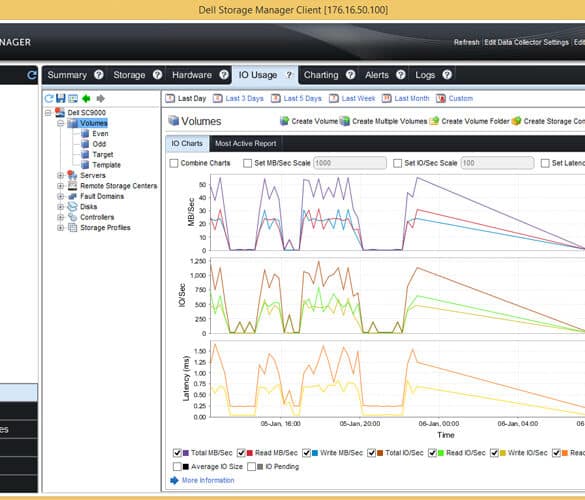Click the help icon next to Logs

(447, 75)
